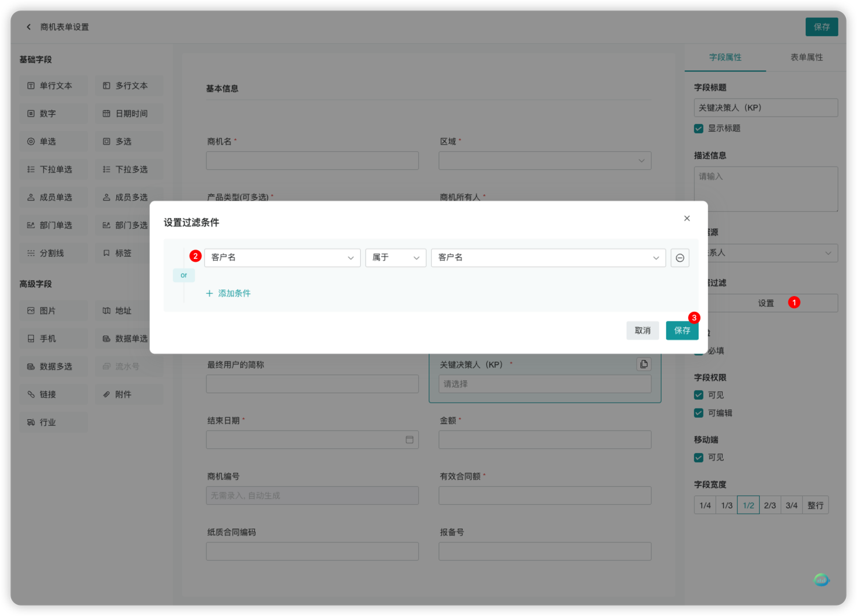This screenshot has height=616, width=857.
Task: Select the 字段属性 tab
Action: click(725, 57)
